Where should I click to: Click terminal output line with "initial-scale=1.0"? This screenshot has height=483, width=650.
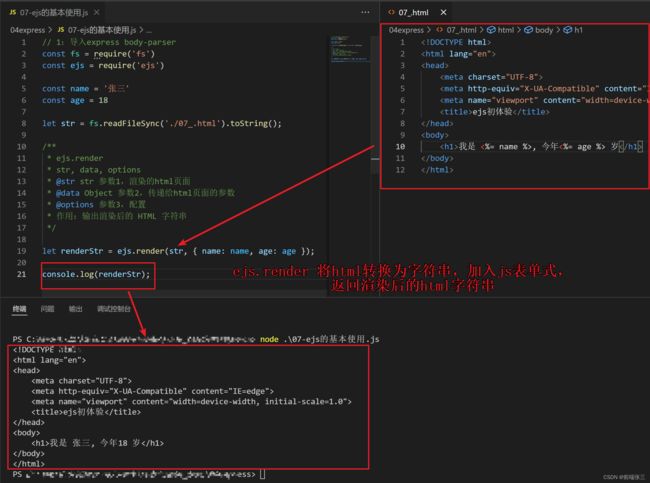192,402
